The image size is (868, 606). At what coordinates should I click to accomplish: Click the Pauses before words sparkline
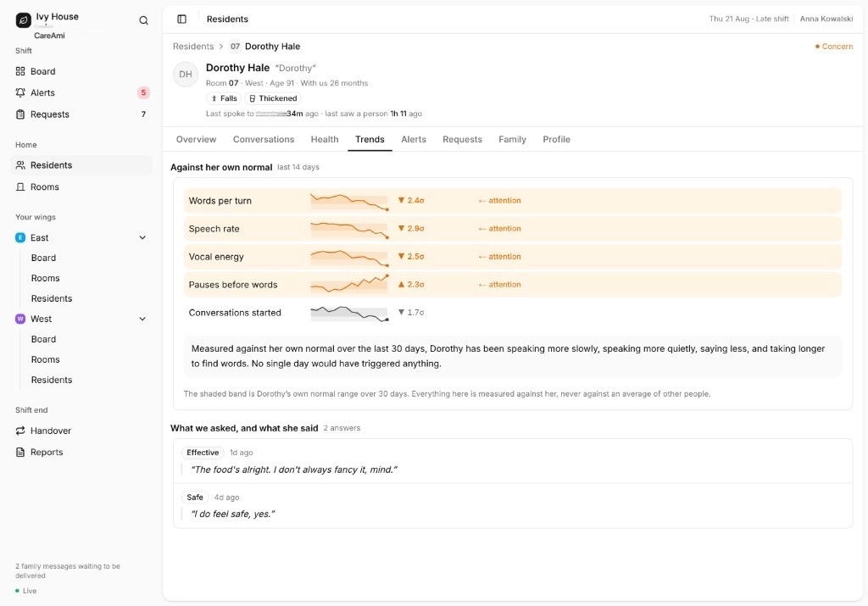pos(349,284)
